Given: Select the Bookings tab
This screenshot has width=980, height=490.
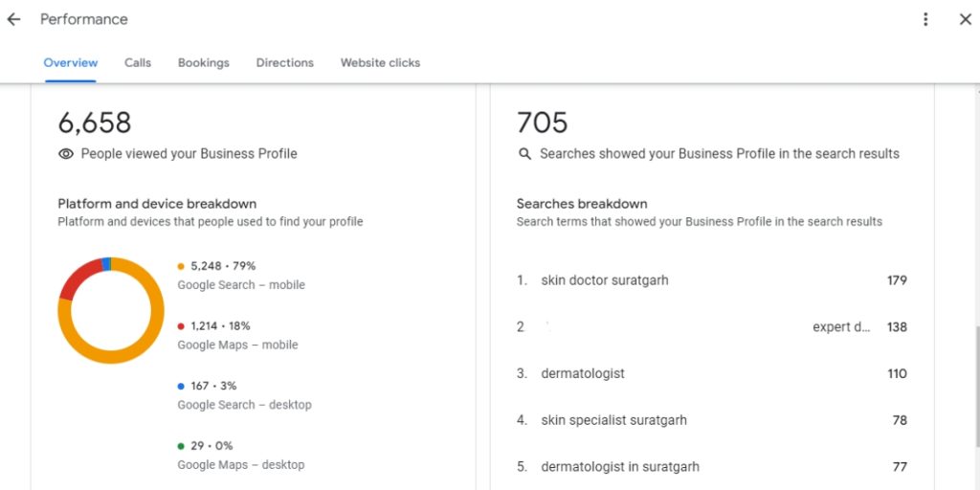Looking at the screenshot, I should click(204, 63).
